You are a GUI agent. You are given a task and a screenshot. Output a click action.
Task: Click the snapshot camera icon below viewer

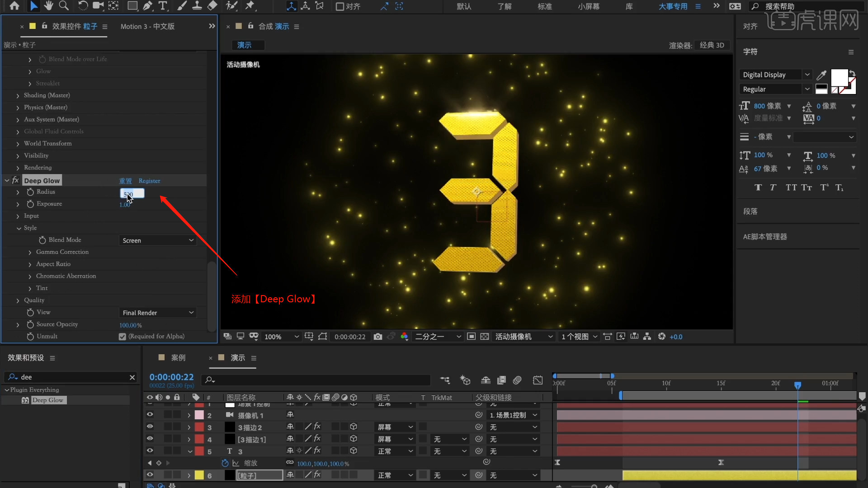click(x=378, y=337)
